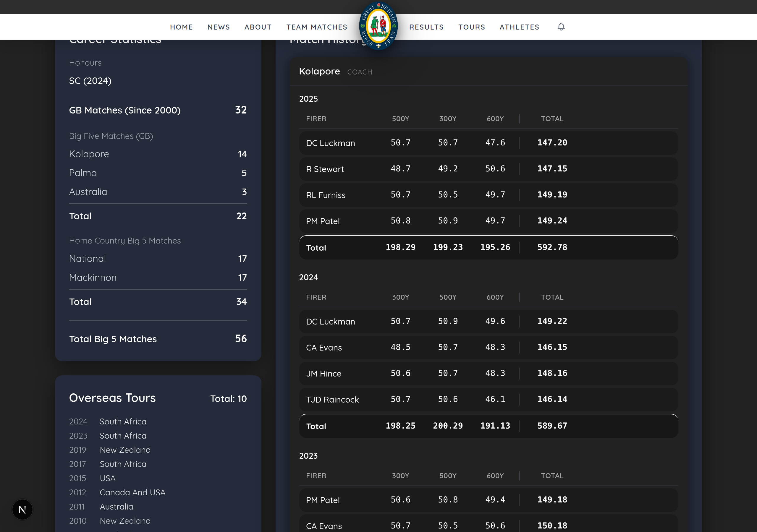Click the Kolapore match history heading
757x532 pixels.
click(319, 71)
